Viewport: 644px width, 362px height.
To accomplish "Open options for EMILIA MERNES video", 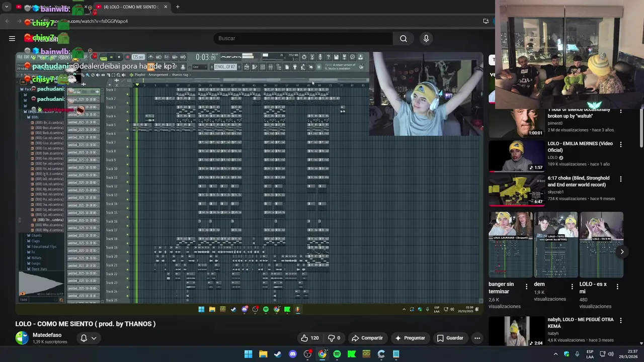I will tap(620, 144).
